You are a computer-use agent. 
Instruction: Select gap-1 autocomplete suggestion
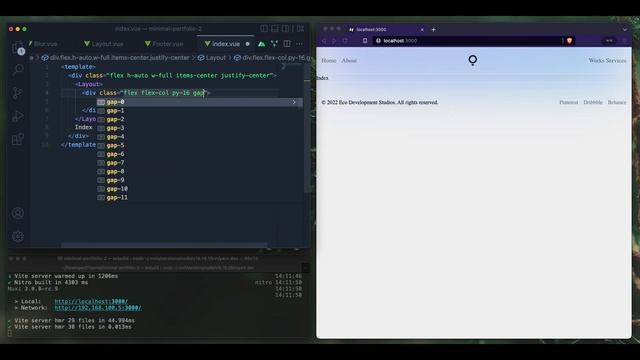(199, 111)
